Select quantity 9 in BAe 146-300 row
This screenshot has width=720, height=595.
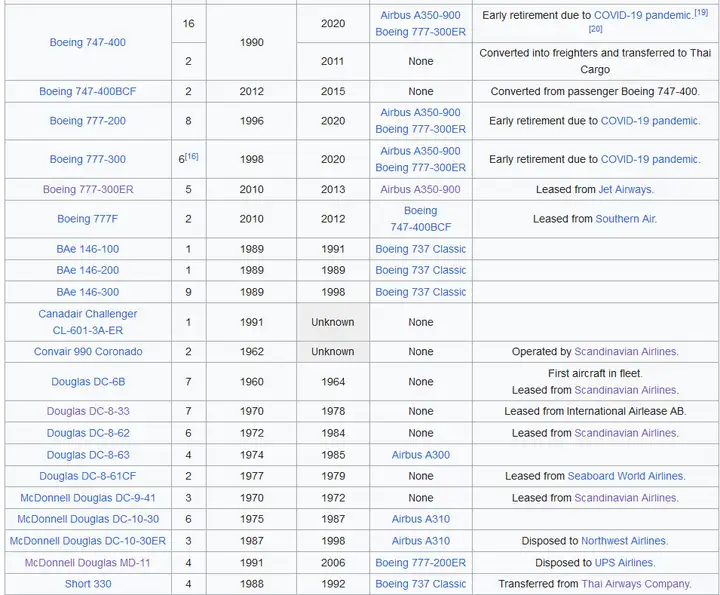[188, 292]
